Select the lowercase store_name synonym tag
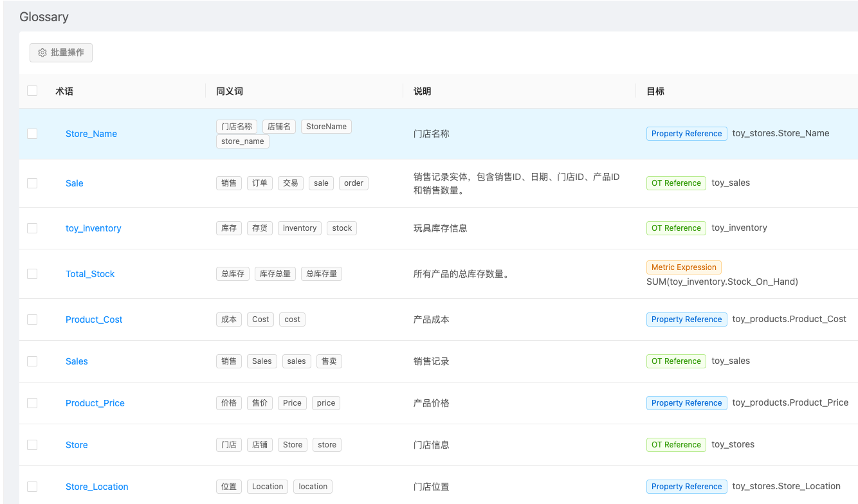This screenshot has height=504, width=858. [242, 141]
